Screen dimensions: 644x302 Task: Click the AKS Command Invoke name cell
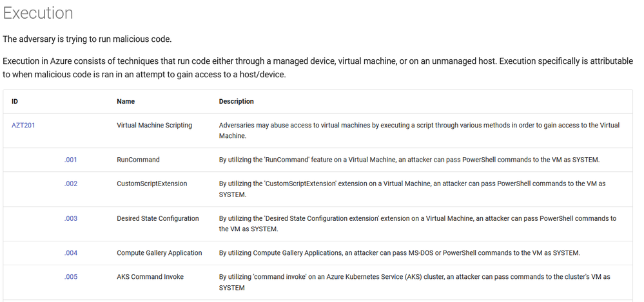click(150, 277)
